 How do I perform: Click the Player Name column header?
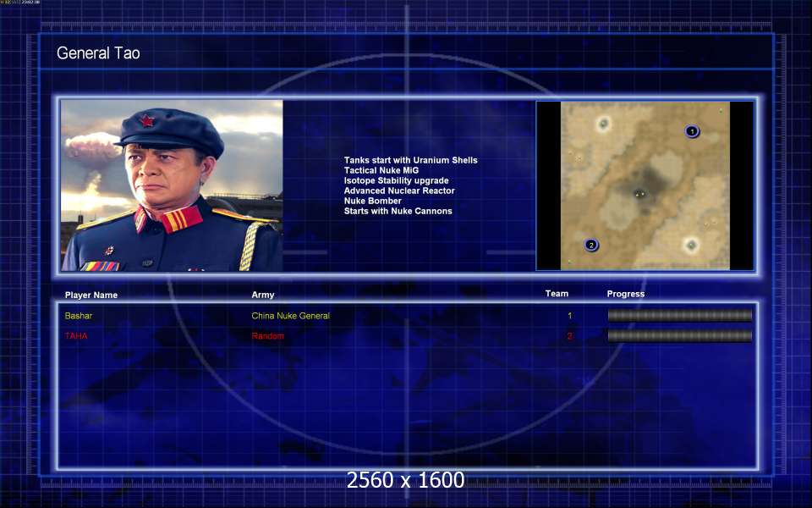coord(91,295)
